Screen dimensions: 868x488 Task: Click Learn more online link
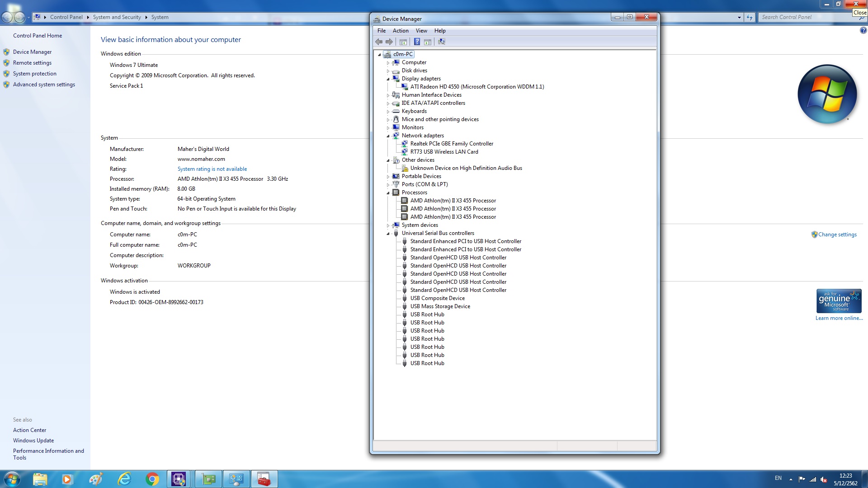(x=839, y=318)
